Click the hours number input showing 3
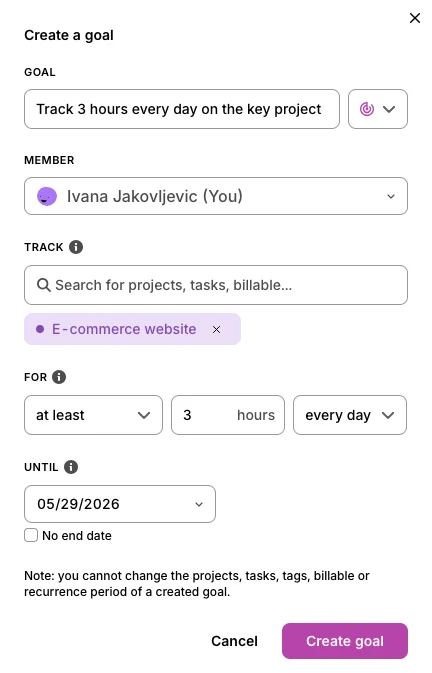Viewport: 432px width, 673px height. point(228,415)
